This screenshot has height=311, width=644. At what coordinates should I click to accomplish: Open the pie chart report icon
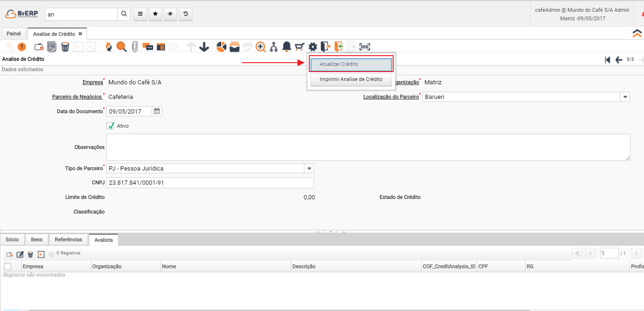click(221, 47)
